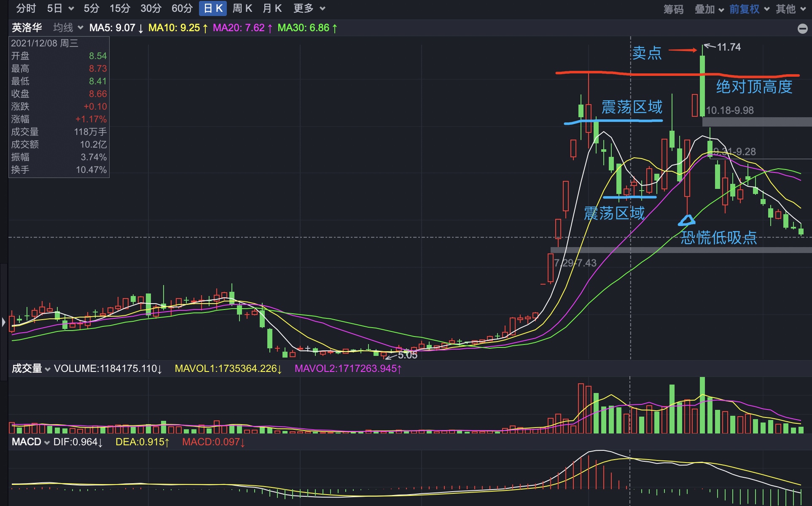Screen dimensions: 812x506
Task: Select the 月K monthly chart tab
Action: click(272, 8)
